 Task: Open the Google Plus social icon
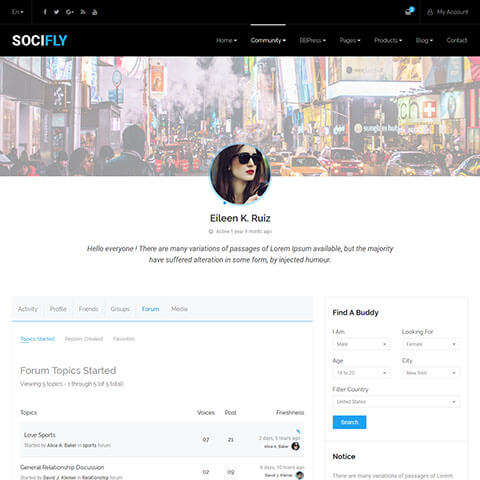(69, 12)
